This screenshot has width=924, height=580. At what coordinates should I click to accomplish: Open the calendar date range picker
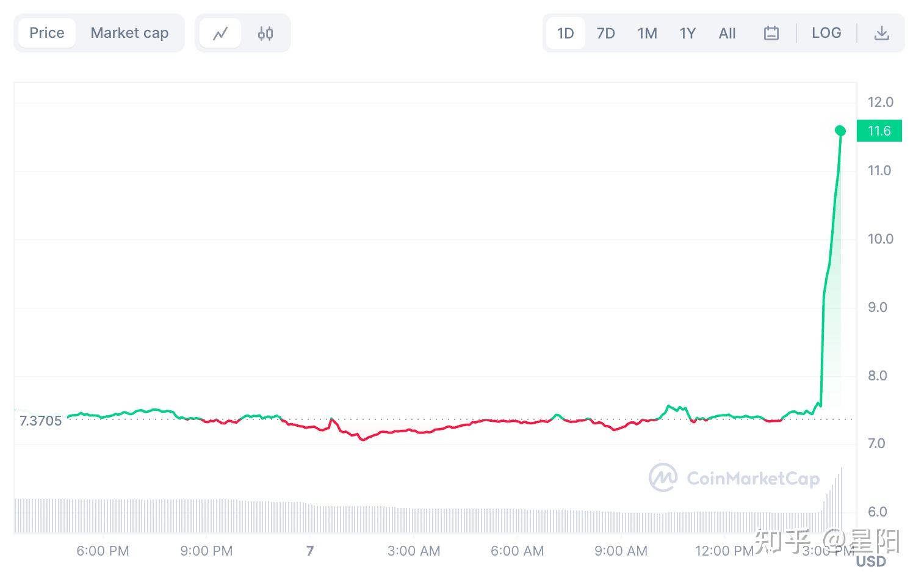click(x=771, y=34)
